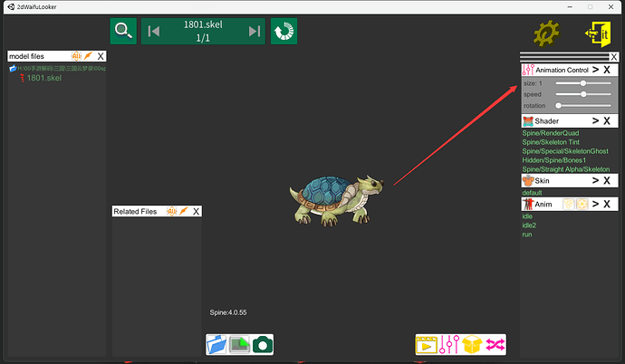Adjust the rotation slider
Screen dimensions: 625x364
coord(583,106)
